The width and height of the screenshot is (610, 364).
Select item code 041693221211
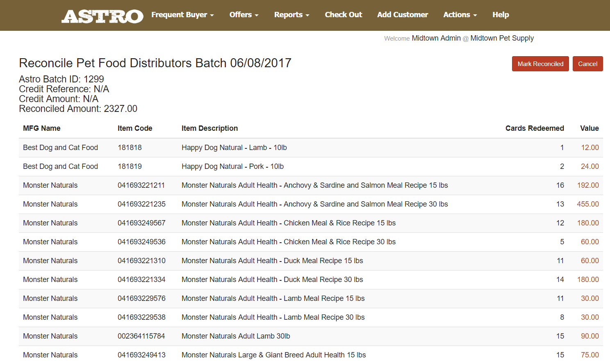[x=141, y=185]
